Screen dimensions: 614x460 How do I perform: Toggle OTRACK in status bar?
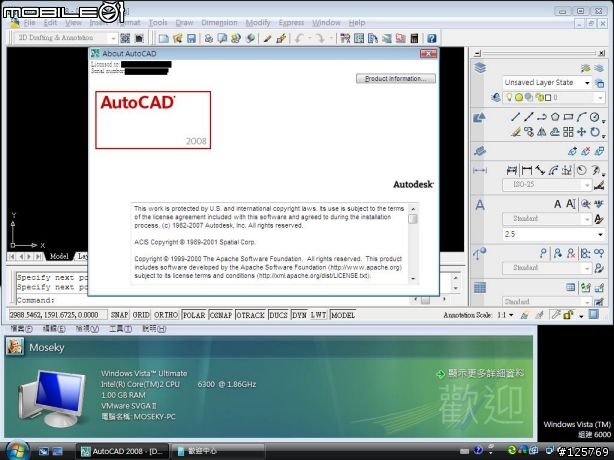pos(251,315)
